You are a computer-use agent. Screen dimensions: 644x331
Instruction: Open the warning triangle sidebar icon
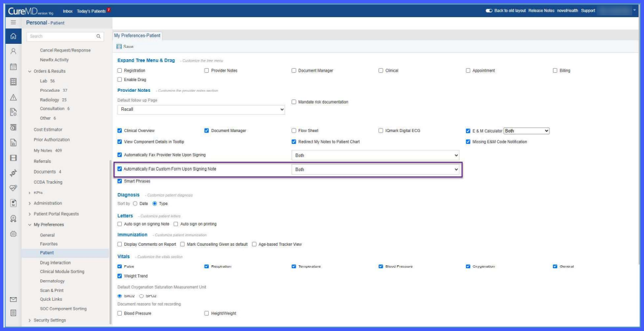click(x=13, y=97)
